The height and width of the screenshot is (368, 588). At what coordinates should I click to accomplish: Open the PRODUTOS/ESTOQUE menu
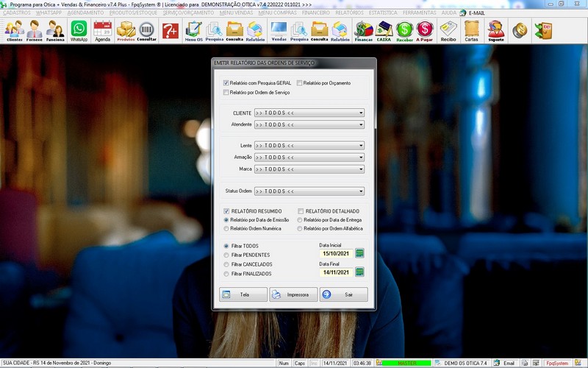click(x=133, y=13)
